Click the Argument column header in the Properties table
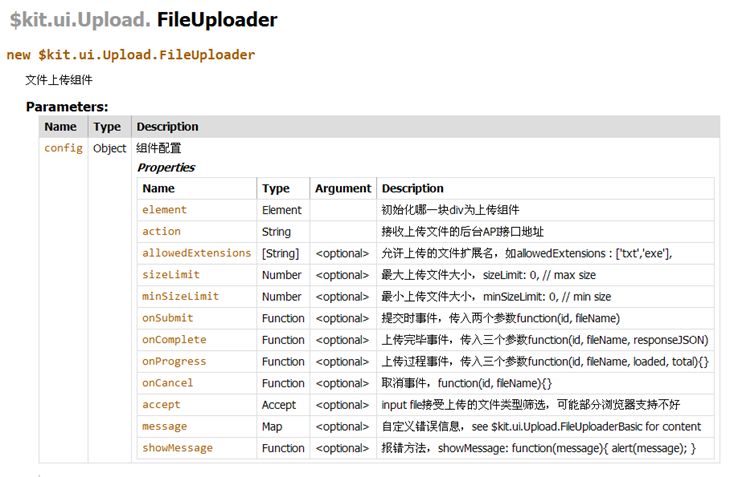This screenshot has width=734, height=477. (343, 188)
